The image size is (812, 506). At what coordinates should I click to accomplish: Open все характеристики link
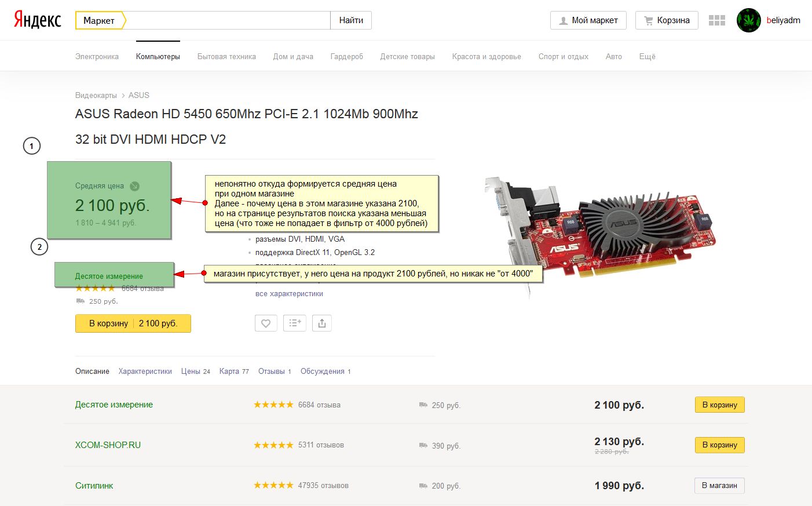point(289,294)
